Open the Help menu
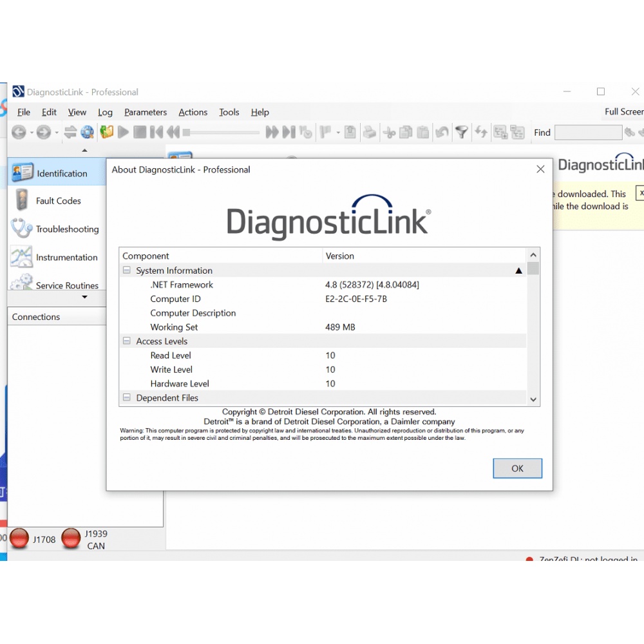This screenshot has width=644, height=644. (x=260, y=112)
